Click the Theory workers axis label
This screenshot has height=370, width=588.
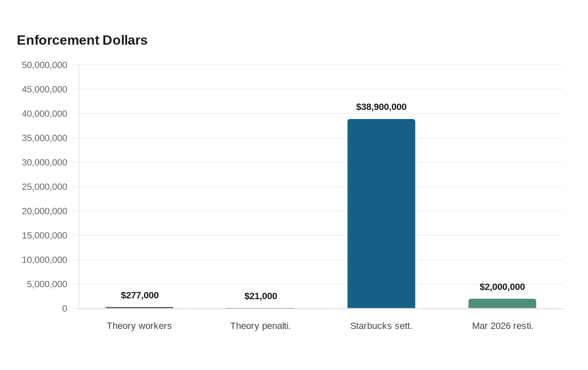[139, 326]
